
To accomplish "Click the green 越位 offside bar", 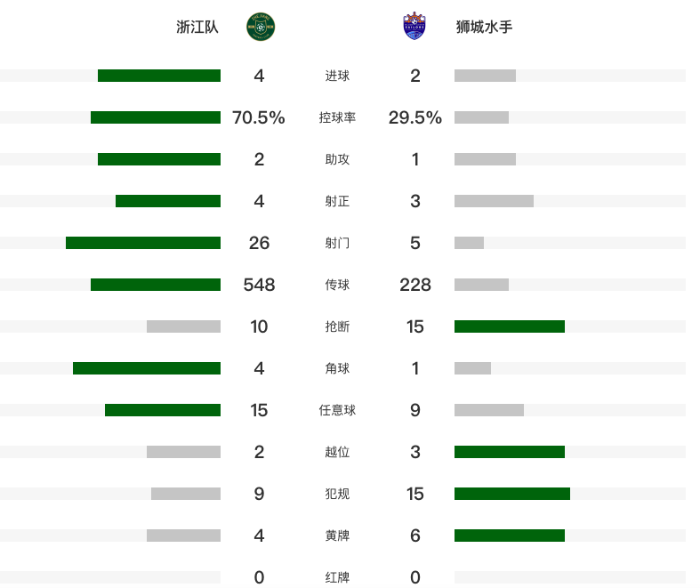I will click(510, 452).
